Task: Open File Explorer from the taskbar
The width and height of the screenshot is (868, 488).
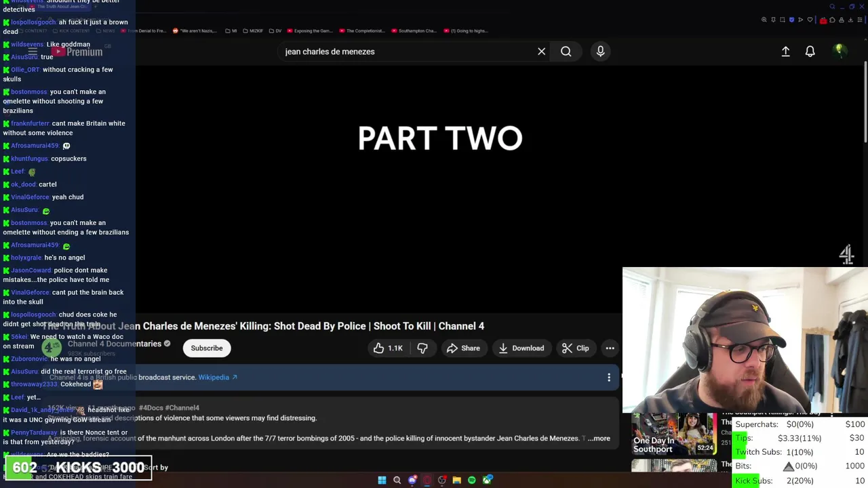Action: (x=457, y=480)
